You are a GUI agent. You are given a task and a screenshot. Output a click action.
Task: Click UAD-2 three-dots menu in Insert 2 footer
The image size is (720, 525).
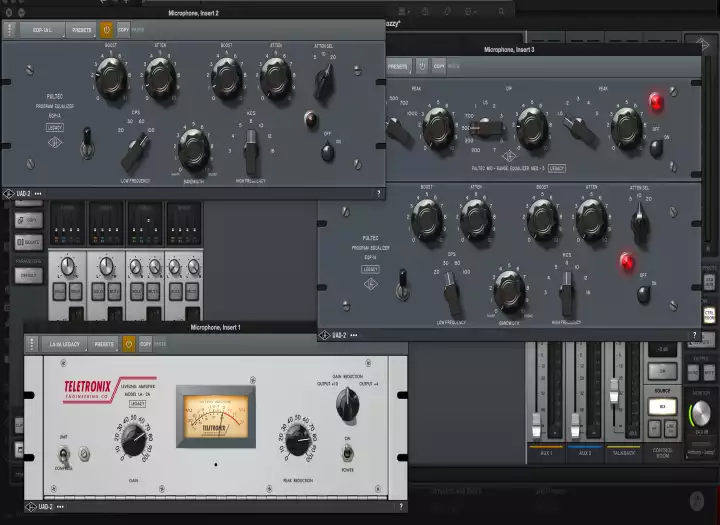point(38,194)
